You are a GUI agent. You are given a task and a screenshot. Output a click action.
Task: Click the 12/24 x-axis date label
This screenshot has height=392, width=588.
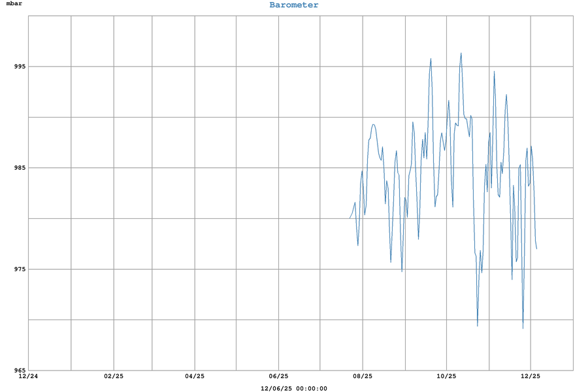(28, 376)
